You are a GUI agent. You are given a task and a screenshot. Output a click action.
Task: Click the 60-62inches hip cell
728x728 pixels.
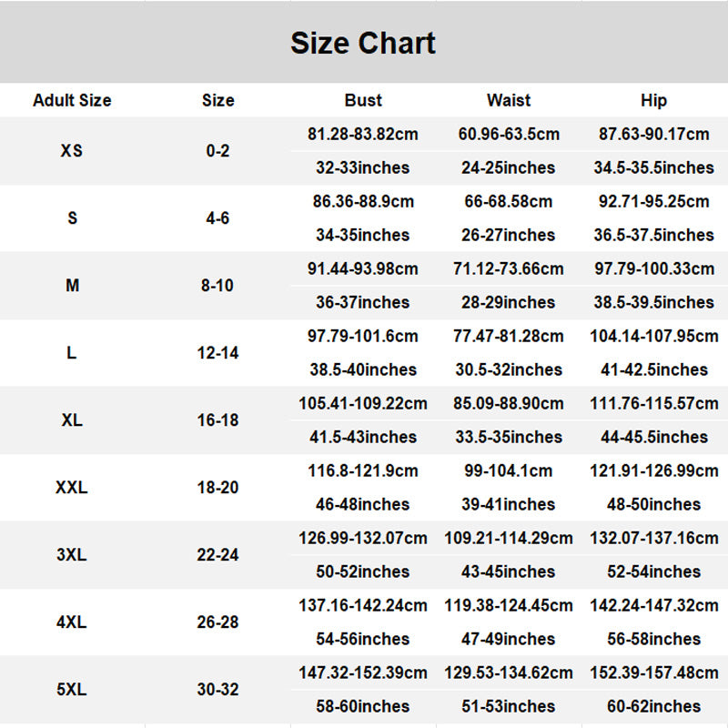[x=653, y=706]
